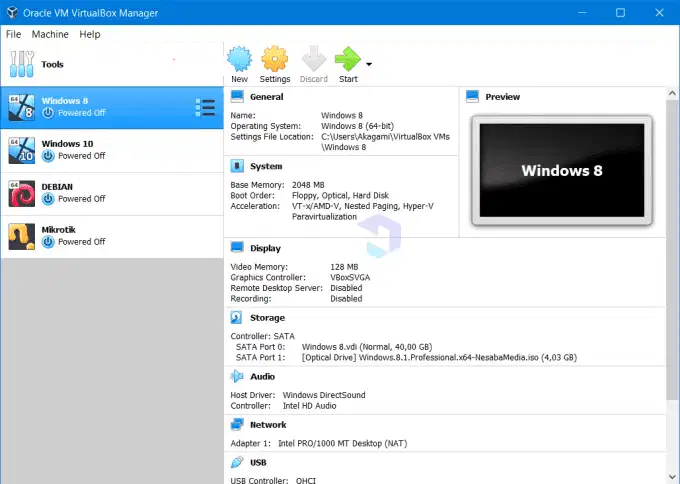Click Intel HD Audio controller value

coord(310,406)
